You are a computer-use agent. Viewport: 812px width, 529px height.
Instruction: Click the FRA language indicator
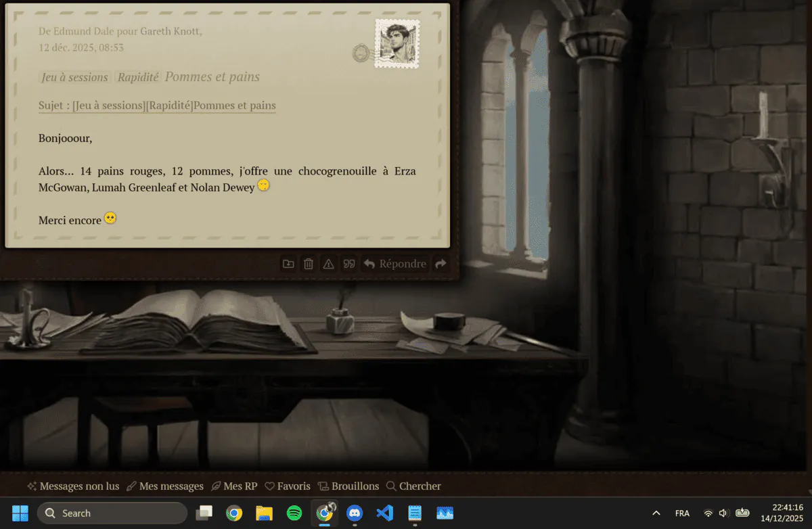[682, 513]
